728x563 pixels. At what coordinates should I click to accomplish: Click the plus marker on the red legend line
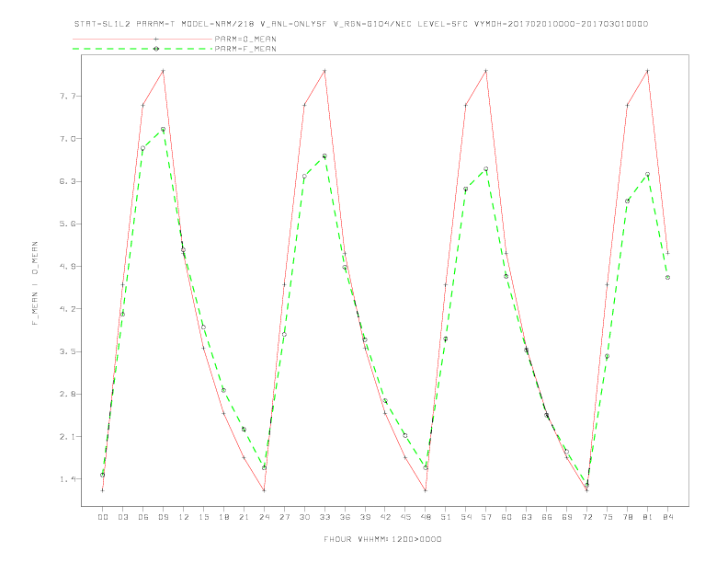pyautogui.click(x=156, y=39)
